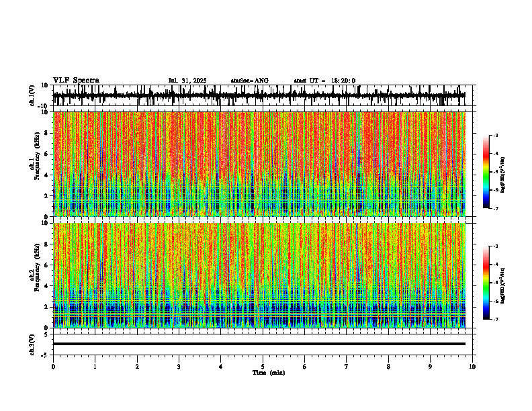Click the '5' tick on ch.3 voltage axis
Viewport: 532px width, 411px height.
click(x=46, y=334)
